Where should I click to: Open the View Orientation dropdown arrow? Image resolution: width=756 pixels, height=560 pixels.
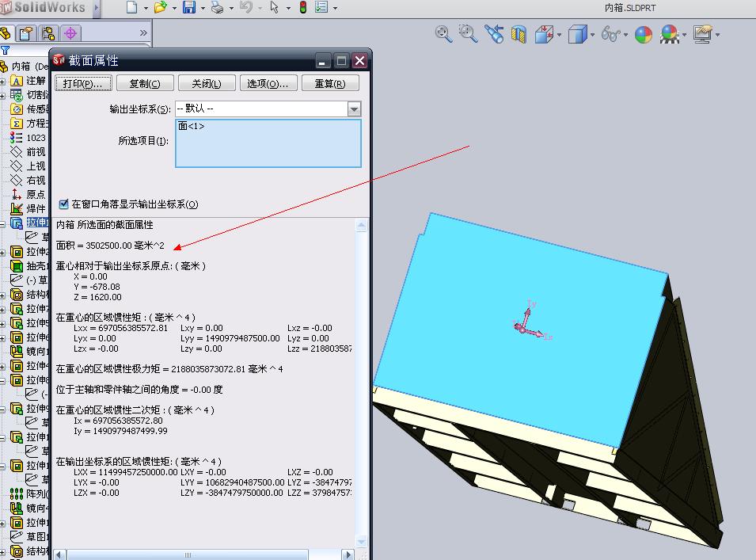pyautogui.click(x=560, y=35)
